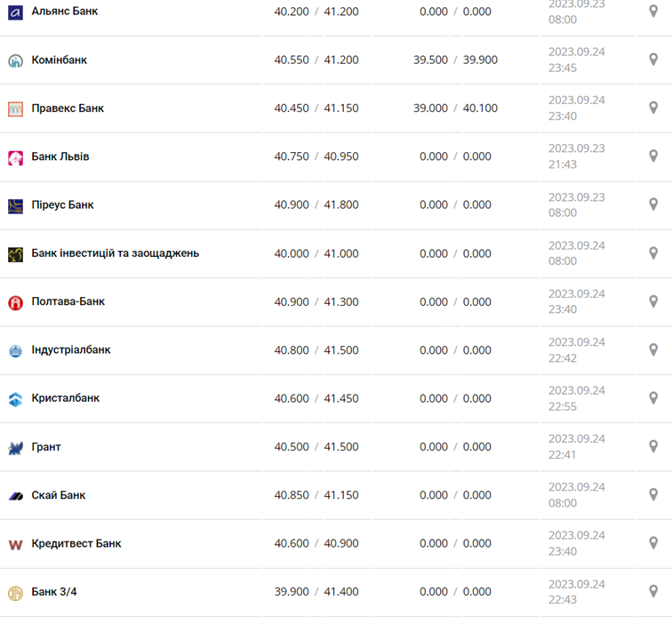Click the Альянс Банк logo icon
This screenshot has height=625, width=672.
click(x=15, y=12)
